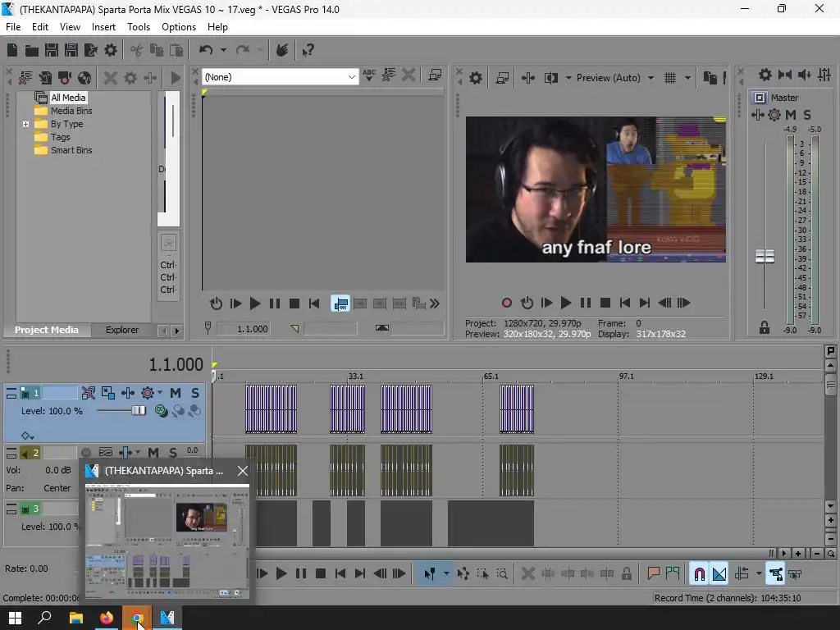Select the Zoom edit tool magnifier
Screen dimensions: 840x630
502,573
